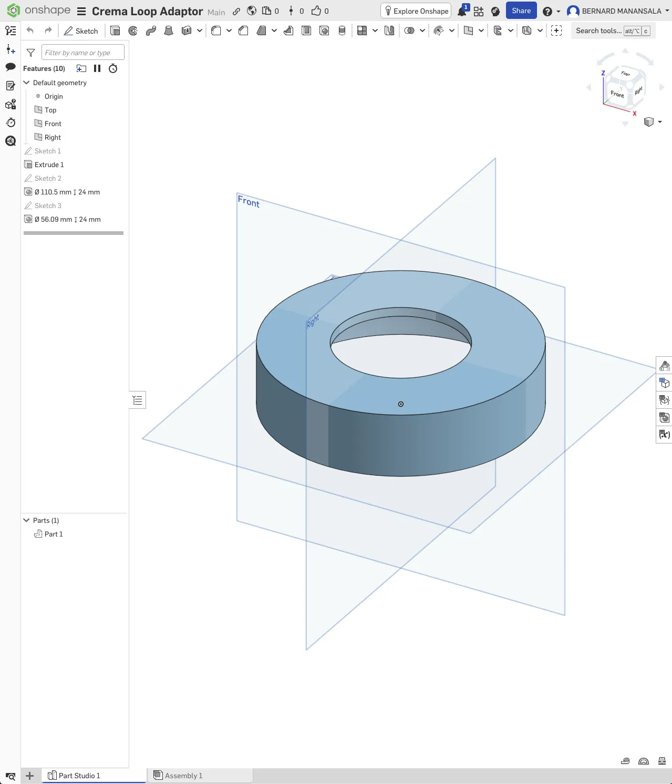
Task: Open the Thicken tool dropdown arrow
Action: (x=200, y=31)
